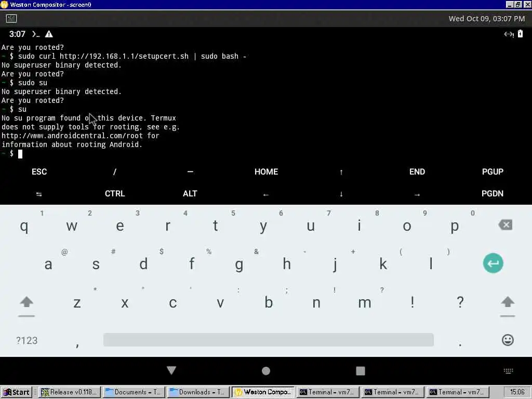532x399 pixels.
Task: Tap the left arrow extra key
Action: click(266, 195)
